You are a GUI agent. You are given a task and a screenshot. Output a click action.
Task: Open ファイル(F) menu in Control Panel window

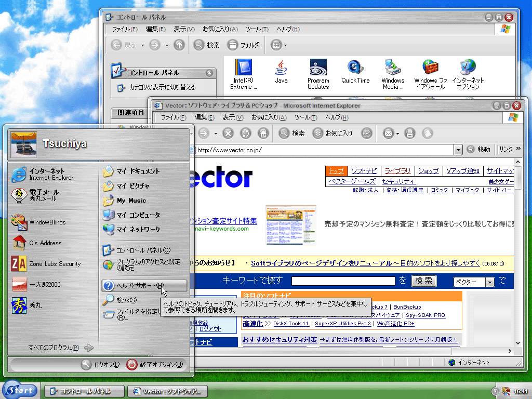click(x=125, y=29)
